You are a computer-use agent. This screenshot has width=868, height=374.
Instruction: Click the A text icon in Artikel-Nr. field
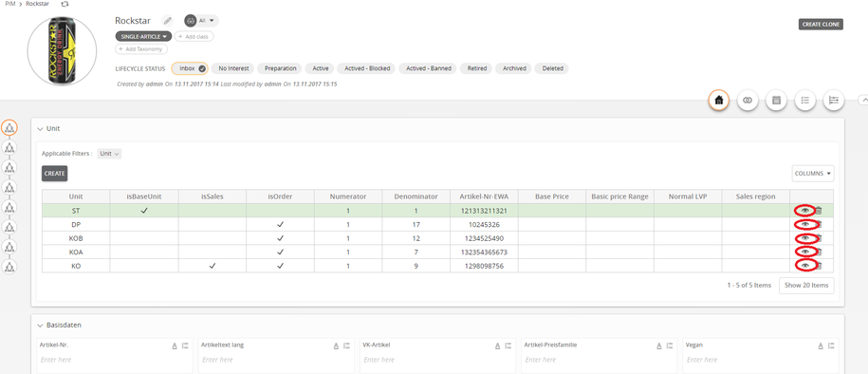click(175, 346)
